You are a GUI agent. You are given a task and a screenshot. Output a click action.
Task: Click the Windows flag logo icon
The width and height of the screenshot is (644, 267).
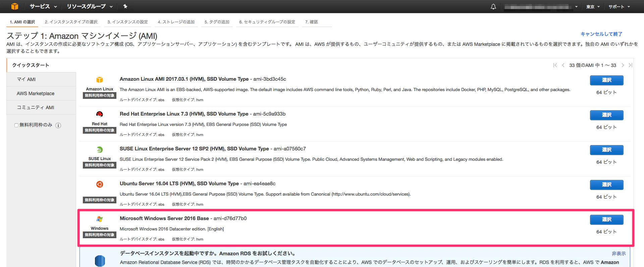(x=100, y=219)
